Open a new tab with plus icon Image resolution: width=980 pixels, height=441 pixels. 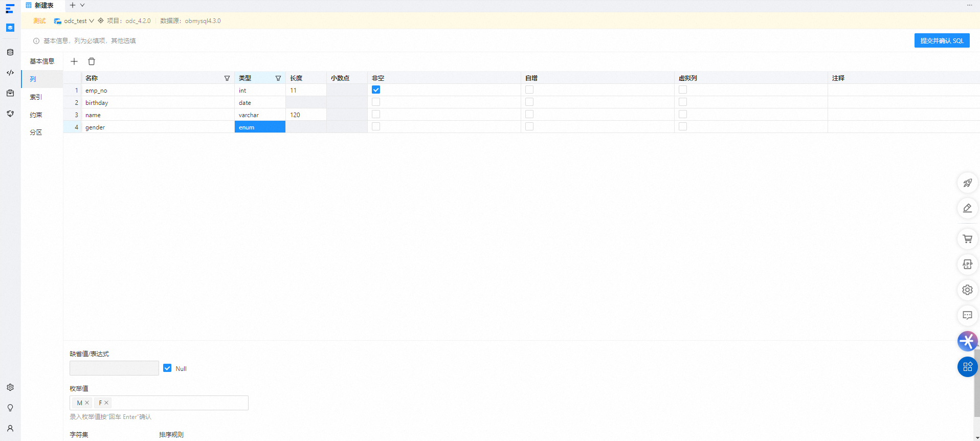click(x=73, y=5)
